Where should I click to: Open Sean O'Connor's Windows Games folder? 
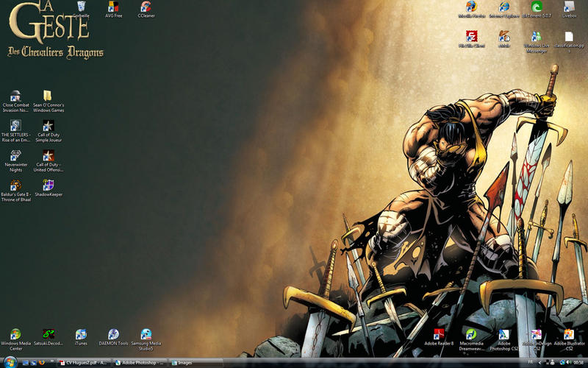(49, 101)
